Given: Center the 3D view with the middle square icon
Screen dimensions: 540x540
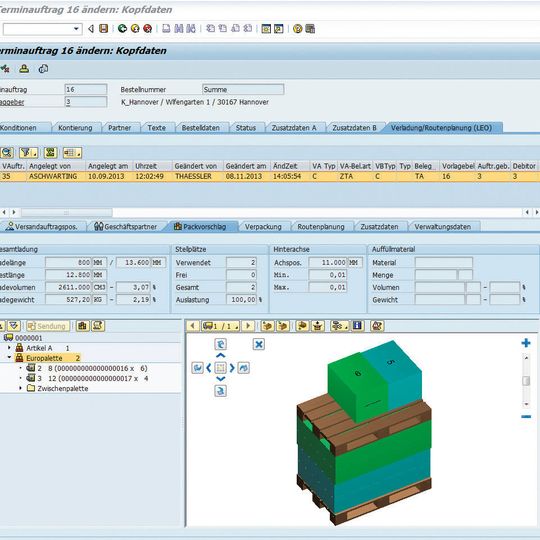Looking at the screenshot, I should click(220, 368).
